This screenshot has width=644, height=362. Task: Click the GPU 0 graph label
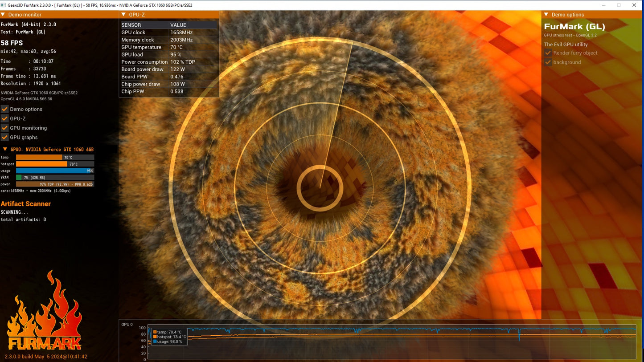point(127,324)
